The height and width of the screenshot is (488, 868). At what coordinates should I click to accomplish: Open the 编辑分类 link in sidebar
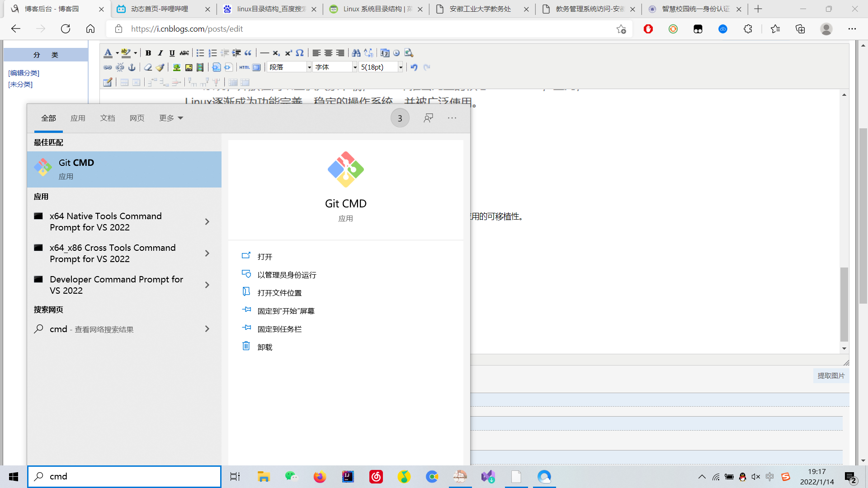click(x=24, y=73)
